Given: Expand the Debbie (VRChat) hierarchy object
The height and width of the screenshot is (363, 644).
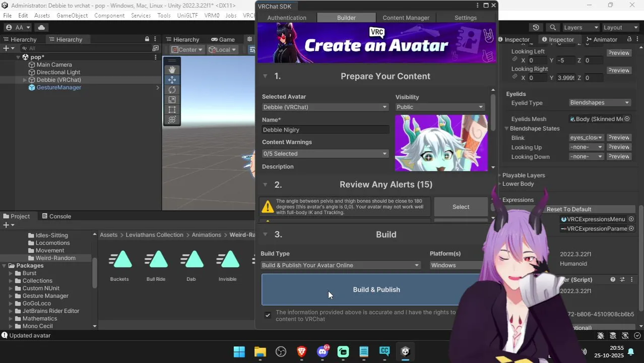Looking at the screenshot, I should (x=25, y=80).
